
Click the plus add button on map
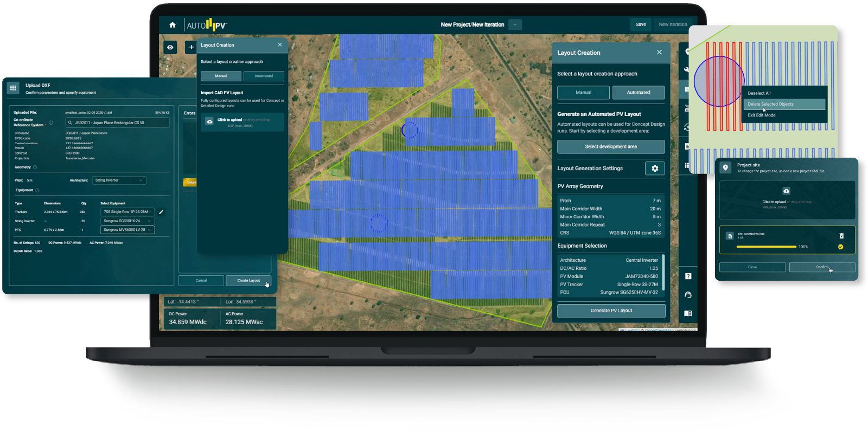(191, 47)
